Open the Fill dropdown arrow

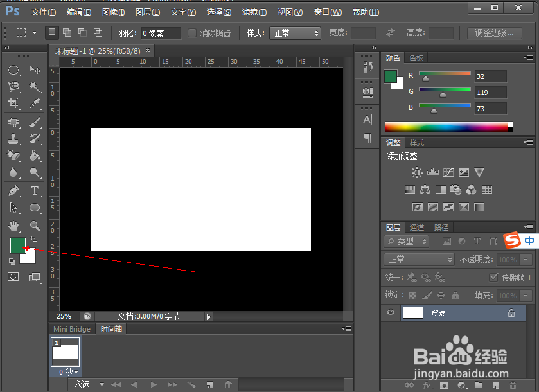click(526, 296)
